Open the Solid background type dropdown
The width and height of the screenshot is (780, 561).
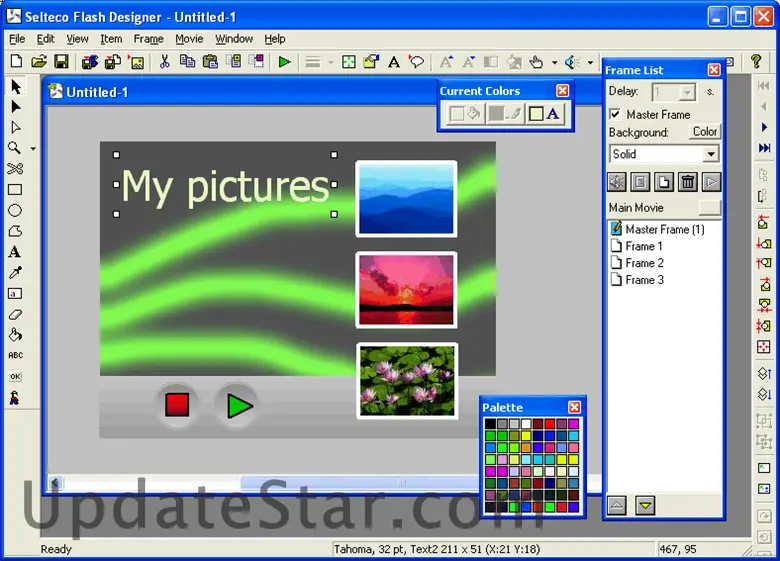click(711, 154)
